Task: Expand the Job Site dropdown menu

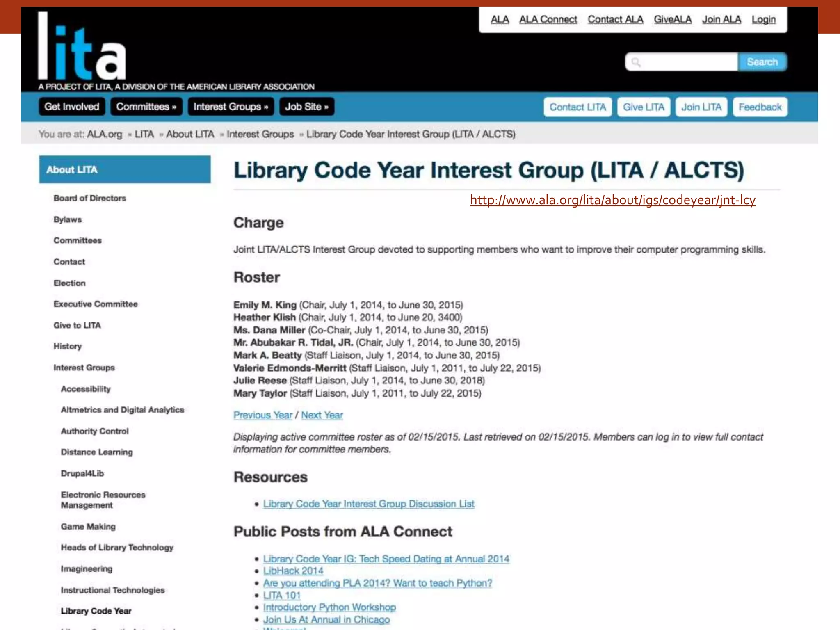Action: coord(307,107)
